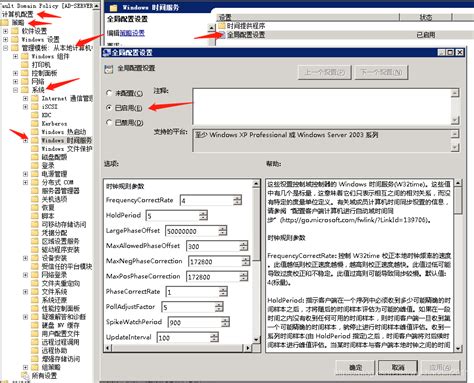Screen dimensions: 474x383
Task: Click the 系统 folder icon in the tree
Action: coord(25,90)
